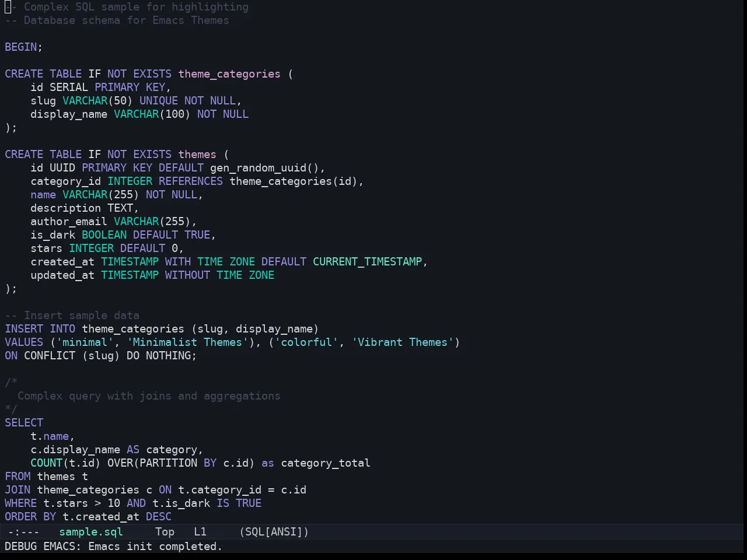Click the L1 line number indicator
The width and height of the screenshot is (747, 560).
pyautogui.click(x=200, y=532)
